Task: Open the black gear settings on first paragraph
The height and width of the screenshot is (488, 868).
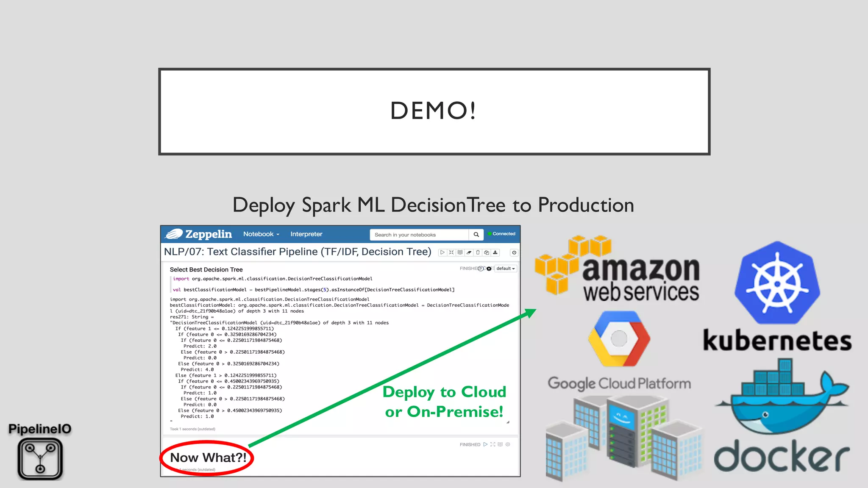Action: (489, 269)
